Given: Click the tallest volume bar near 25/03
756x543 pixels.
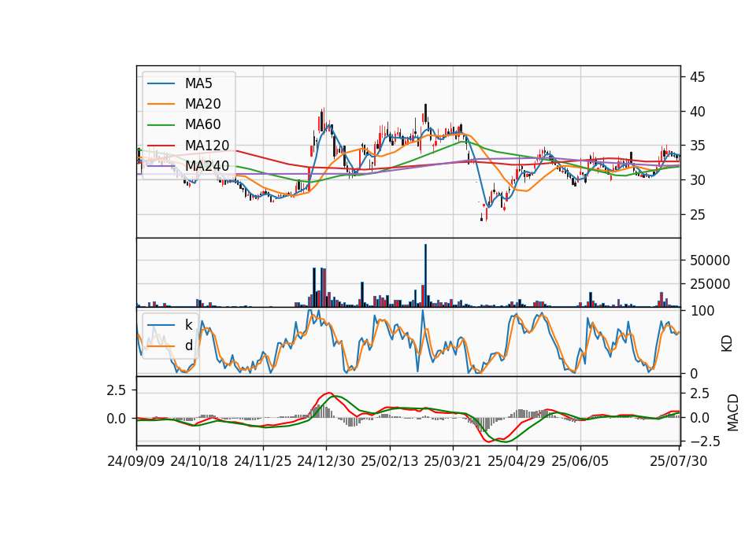Looking at the screenshot, I should tap(425, 275).
